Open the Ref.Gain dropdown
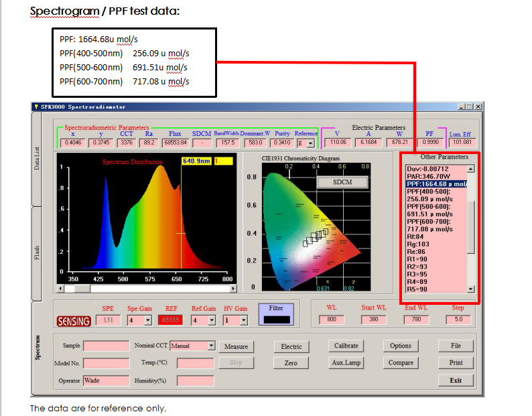 (x=212, y=320)
